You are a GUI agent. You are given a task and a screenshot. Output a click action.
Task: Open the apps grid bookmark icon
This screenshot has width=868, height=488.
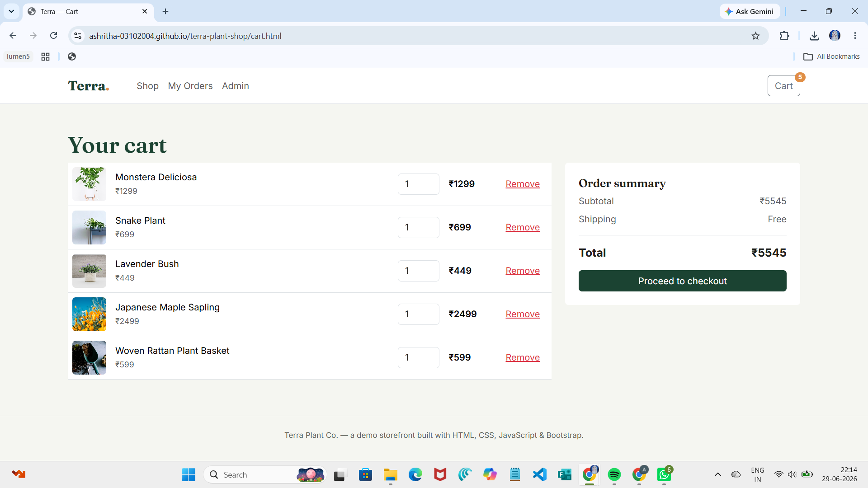pos(45,56)
